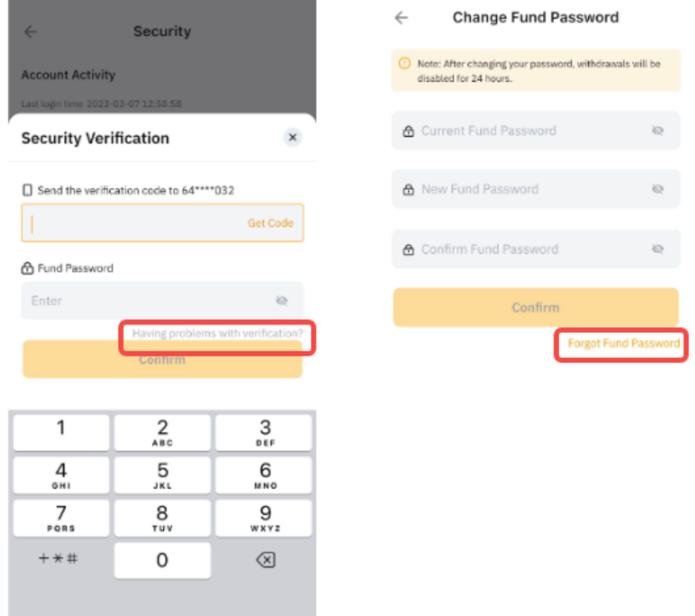695x616 pixels.
Task: Tap the 9 WXYZ keypad key
Action: coord(265,518)
